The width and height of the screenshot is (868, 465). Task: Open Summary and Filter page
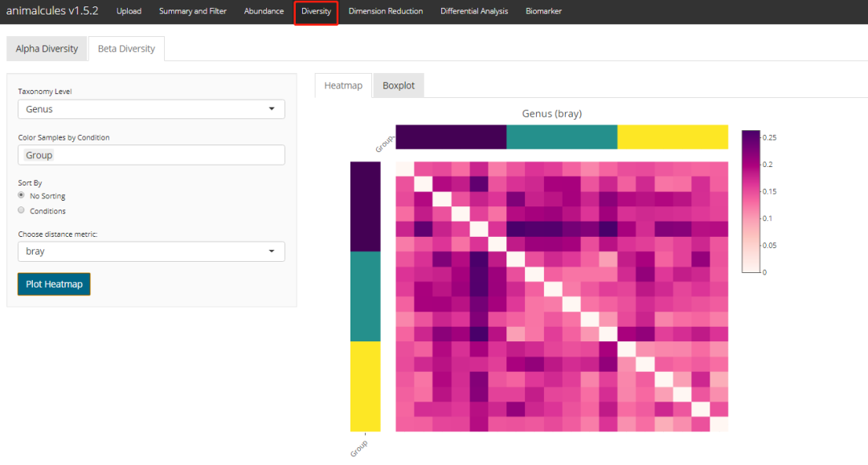point(193,11)
